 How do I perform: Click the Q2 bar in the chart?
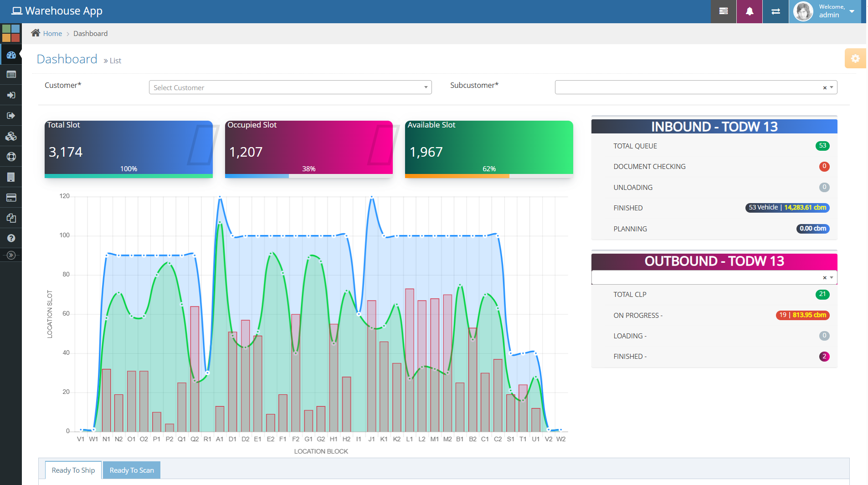click(195, 369)
